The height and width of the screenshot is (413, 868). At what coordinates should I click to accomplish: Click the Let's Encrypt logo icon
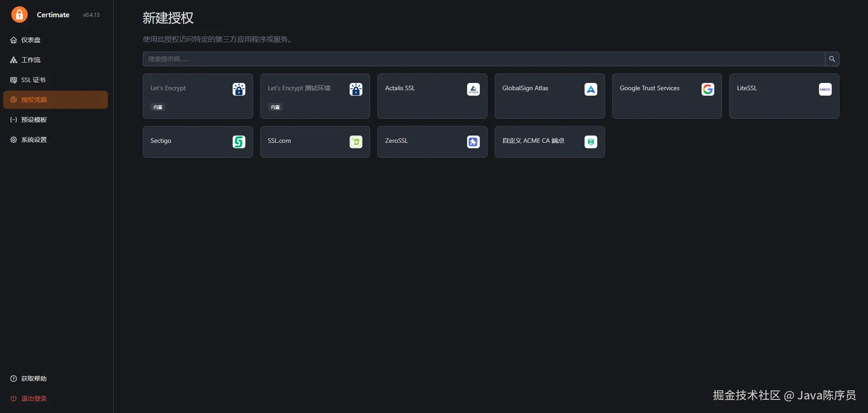(239, 89)
